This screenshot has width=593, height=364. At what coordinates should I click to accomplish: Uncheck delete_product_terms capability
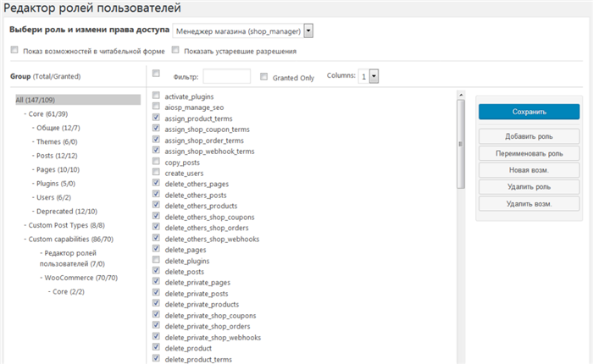tap(156, 358)
